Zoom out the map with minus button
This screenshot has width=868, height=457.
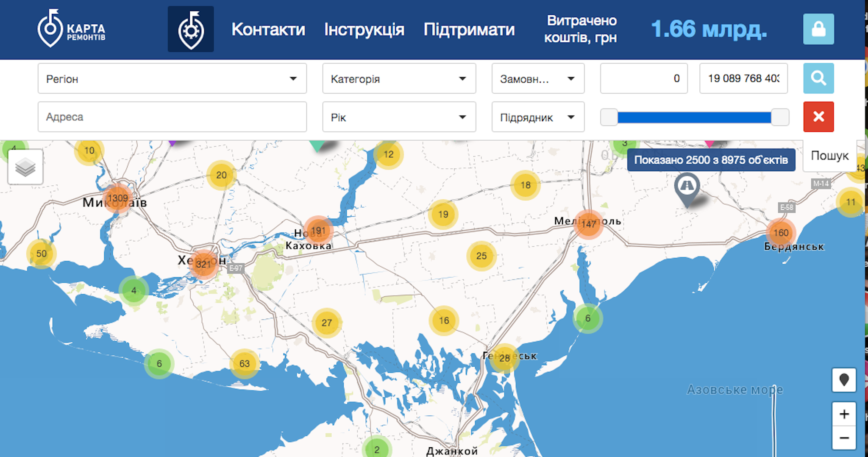(x=843, y=438)
